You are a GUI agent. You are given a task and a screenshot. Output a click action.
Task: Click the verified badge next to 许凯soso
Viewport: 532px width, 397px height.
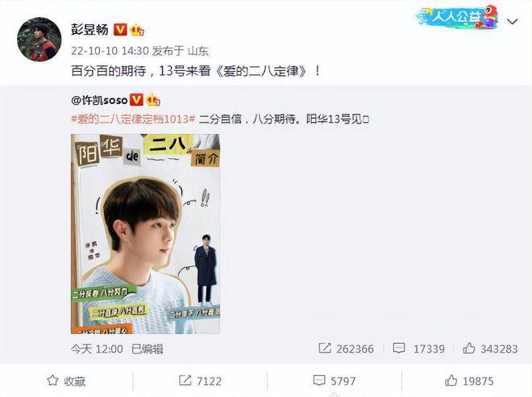[137, 100]
